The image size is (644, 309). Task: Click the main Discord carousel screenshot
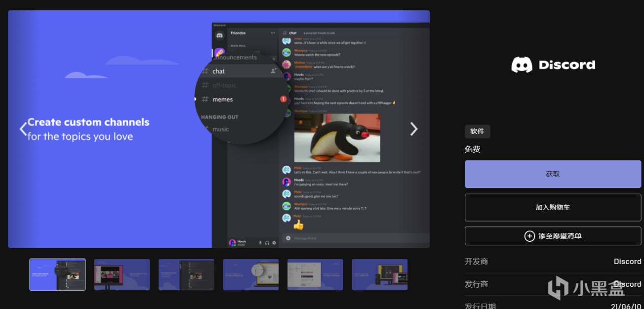pyautogui.click(x=219, y=129)
